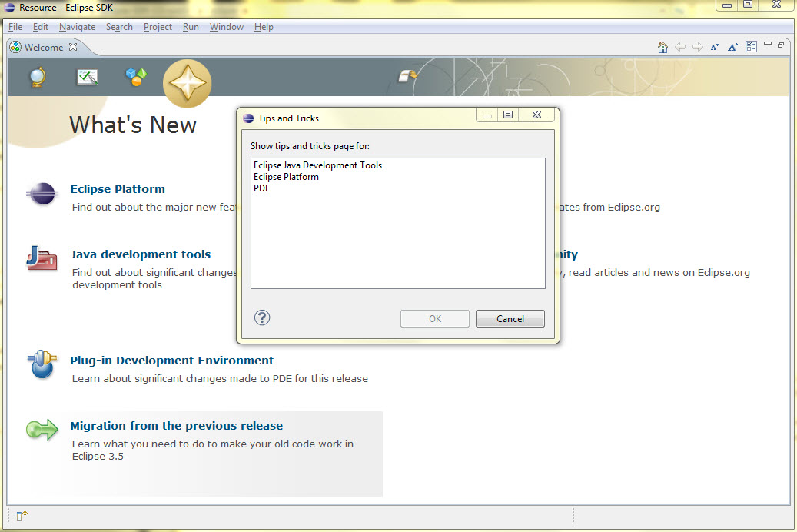Navigate back with left arrow icon
Screen dimensions: 797x532
680,48
